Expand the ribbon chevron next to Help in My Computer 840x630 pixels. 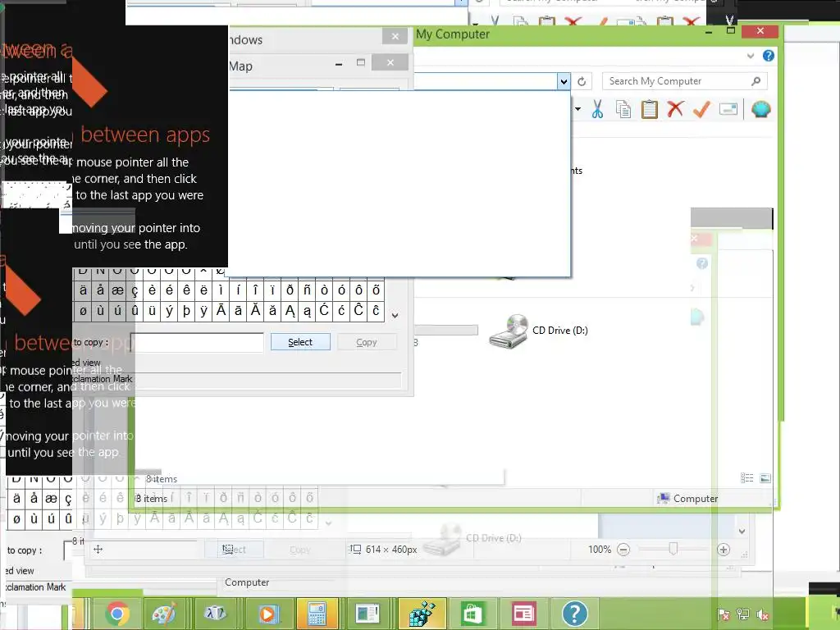point(751,56)
